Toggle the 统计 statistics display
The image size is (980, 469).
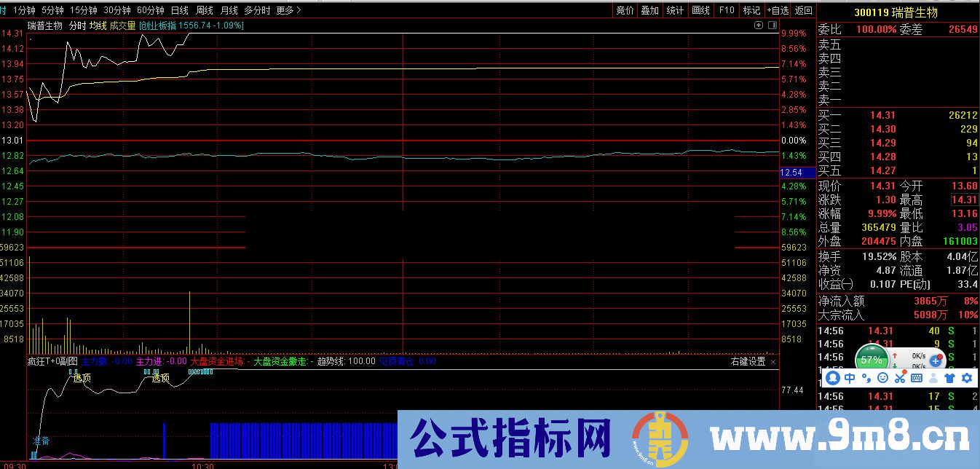[673, 10]
